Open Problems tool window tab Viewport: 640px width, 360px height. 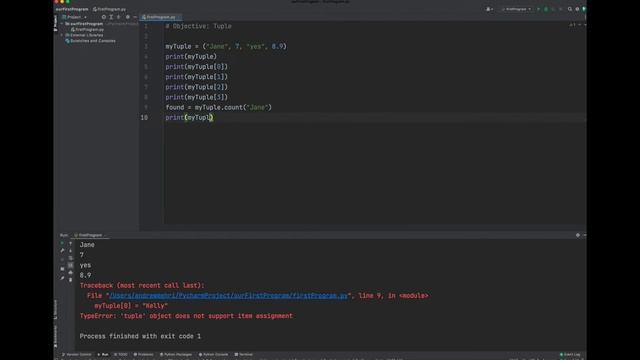coord(144,354)
